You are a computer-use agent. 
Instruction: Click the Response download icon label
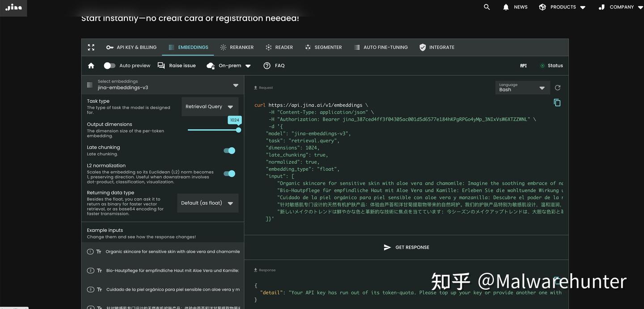[x=265, y=270]
